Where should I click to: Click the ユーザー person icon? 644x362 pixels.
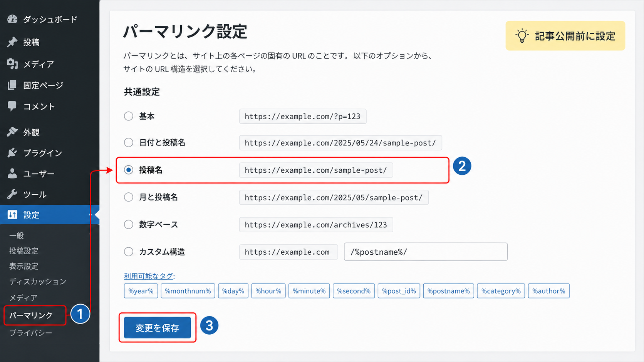12,173
